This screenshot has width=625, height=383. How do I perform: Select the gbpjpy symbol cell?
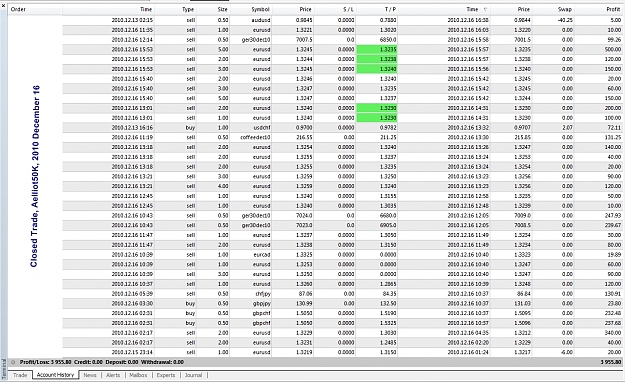[x=262, y=304]
